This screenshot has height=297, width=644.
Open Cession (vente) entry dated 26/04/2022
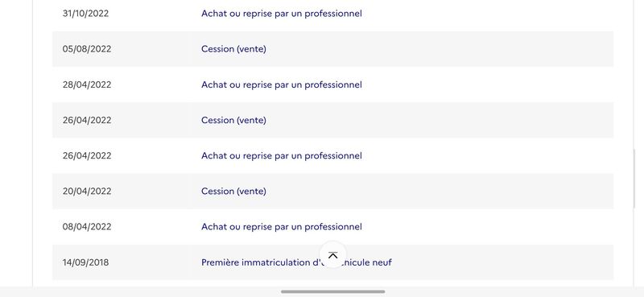point(233,120)
